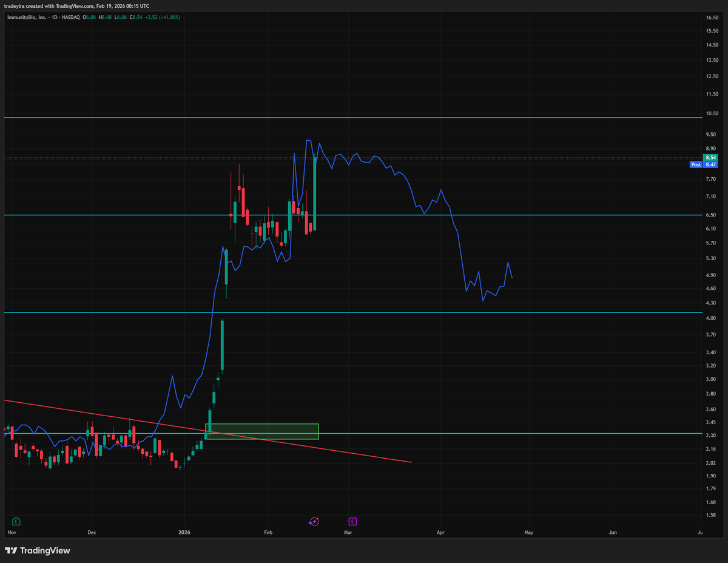Click the 1D interval in chart legend
This screenshot has height=563, width=728.
[54, 17]
